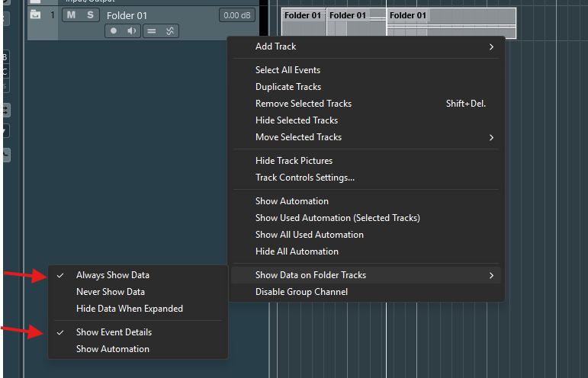The width and height of the screenshot is (588, 378).
Task: Select the third Folder 01 part in timeline
Action: click(x=451, y=23)
